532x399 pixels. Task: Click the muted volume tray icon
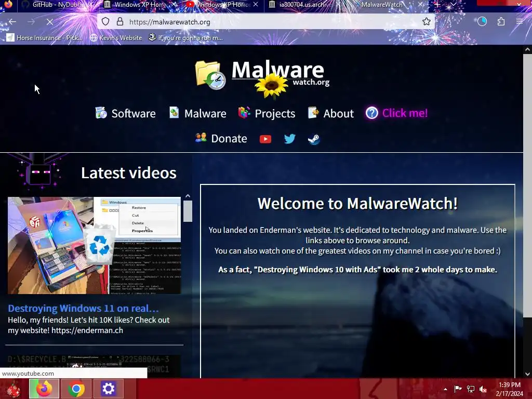(x=483, y=389)
